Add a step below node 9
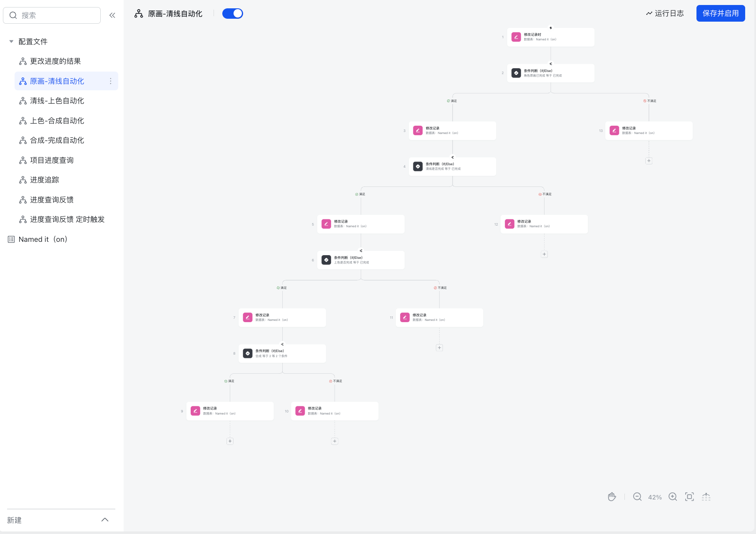 (230, 441)
